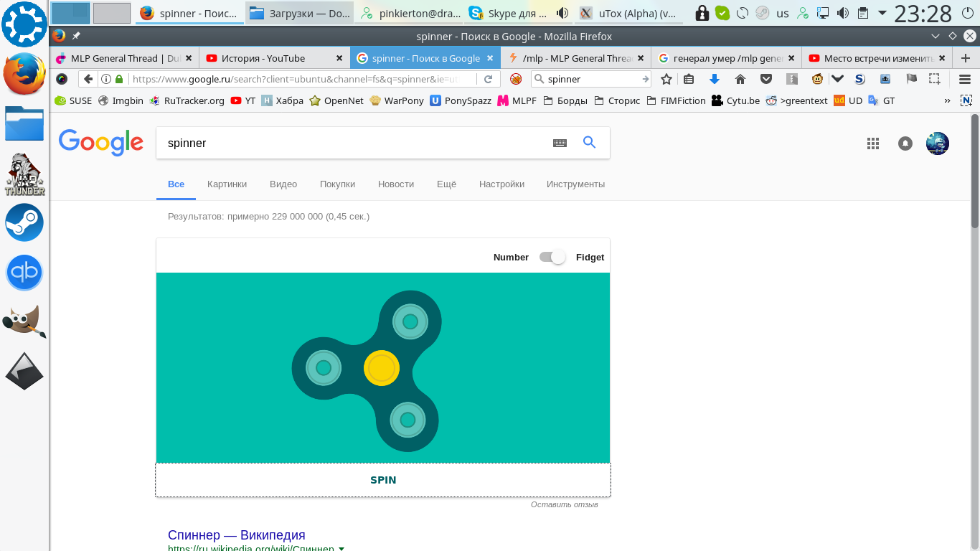Expand hidden system tray icons arrow
This screenshot has width=980, height=551.
coord(882,13)
